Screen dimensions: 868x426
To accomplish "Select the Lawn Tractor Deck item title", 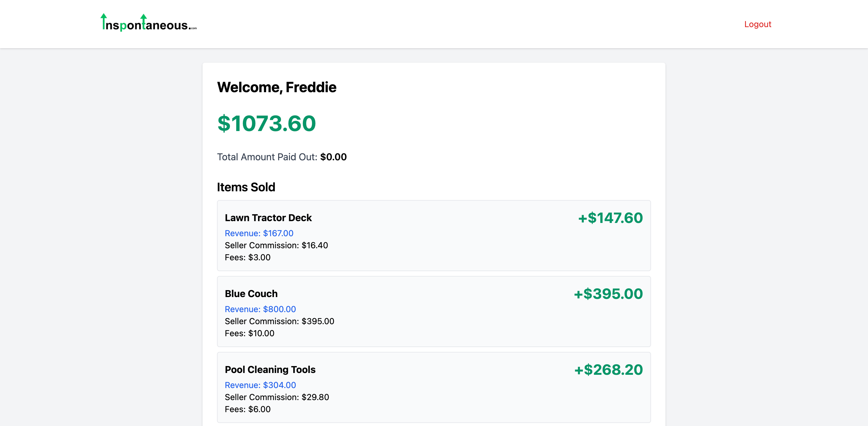I will pos(268,218).
